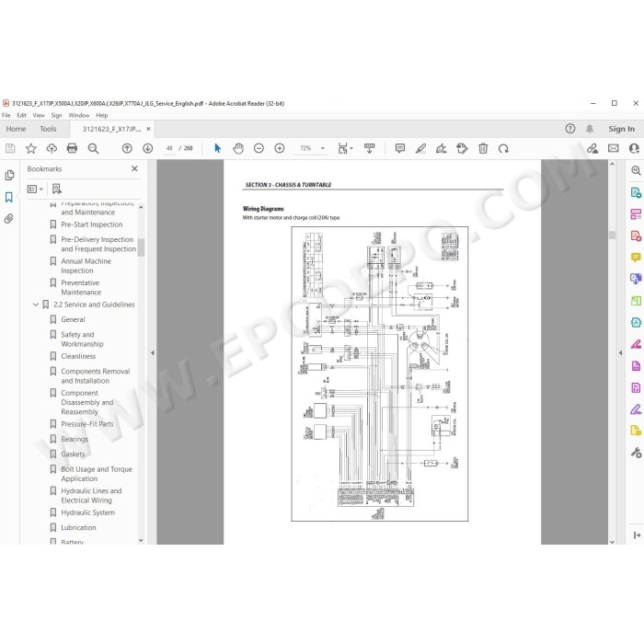Viewport: 644px width, 644px height.
Task: Click the page number input field
Action: tap(169, 148)
